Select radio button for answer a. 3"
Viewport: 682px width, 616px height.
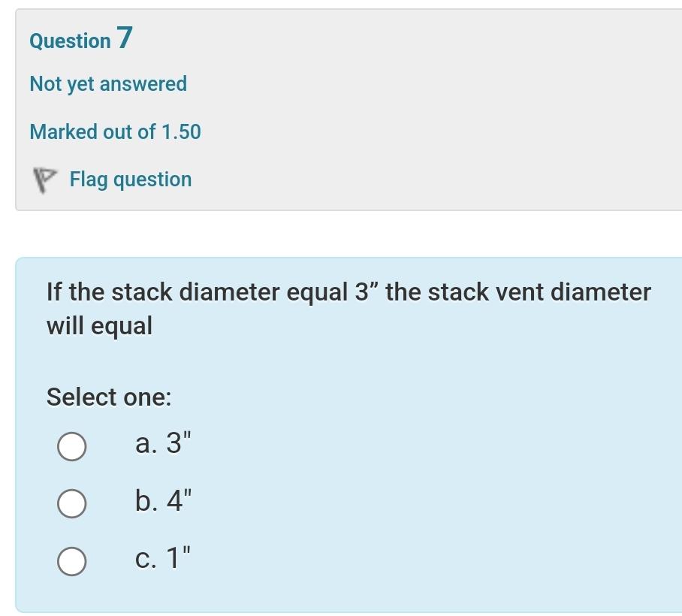[x=71, y=445]
